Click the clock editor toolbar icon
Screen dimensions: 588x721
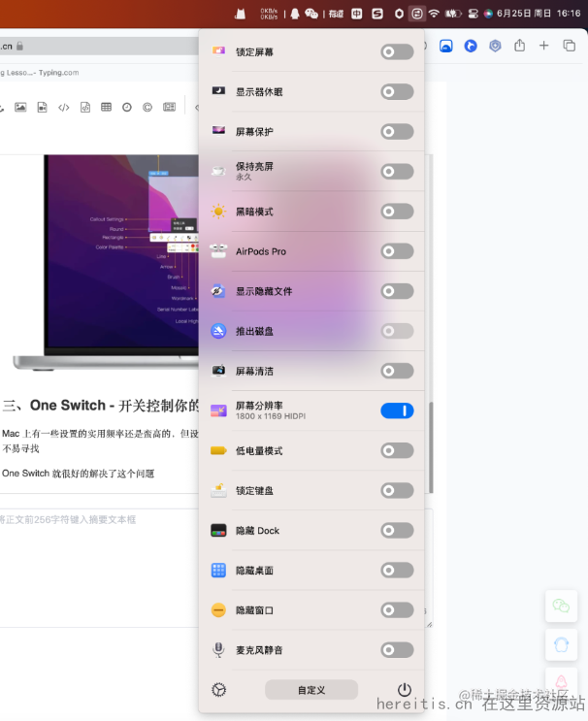click(127, 107)
